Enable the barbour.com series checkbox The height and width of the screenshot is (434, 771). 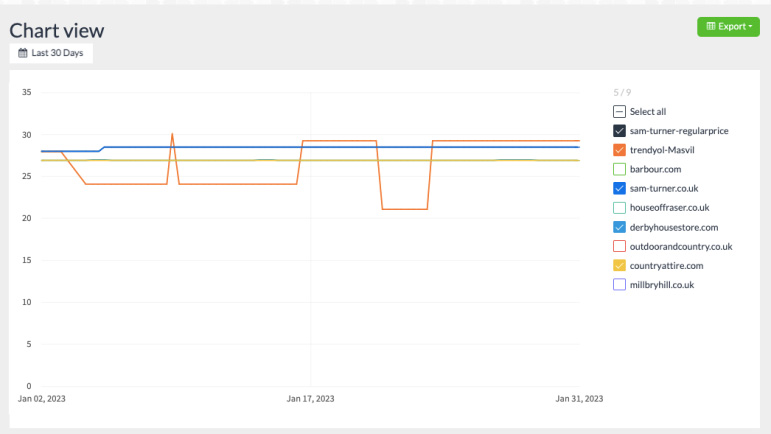[x=619, y=169]
